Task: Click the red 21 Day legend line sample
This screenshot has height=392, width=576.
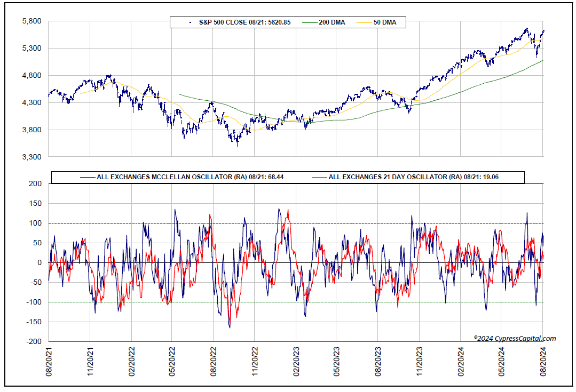Action: (x=319, y=177)
